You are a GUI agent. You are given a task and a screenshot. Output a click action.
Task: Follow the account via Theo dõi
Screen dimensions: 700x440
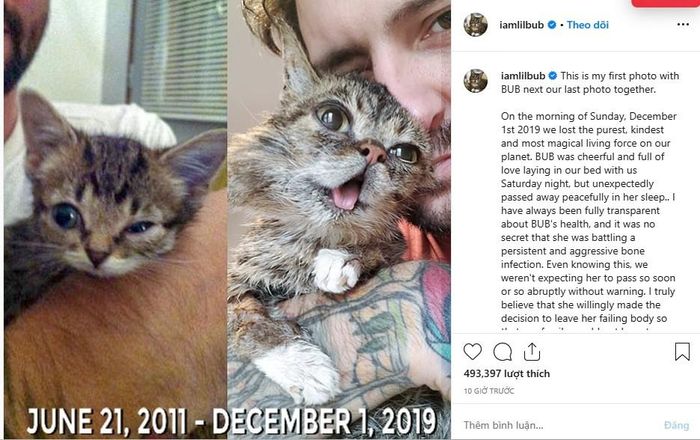[588, 25]
